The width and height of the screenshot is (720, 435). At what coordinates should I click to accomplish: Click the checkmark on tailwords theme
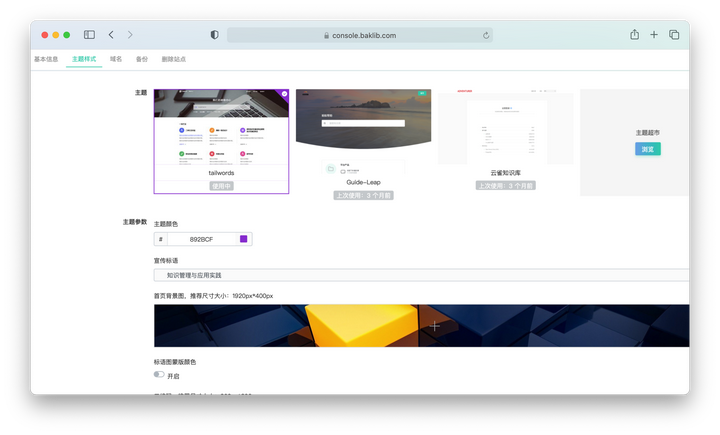284,94
